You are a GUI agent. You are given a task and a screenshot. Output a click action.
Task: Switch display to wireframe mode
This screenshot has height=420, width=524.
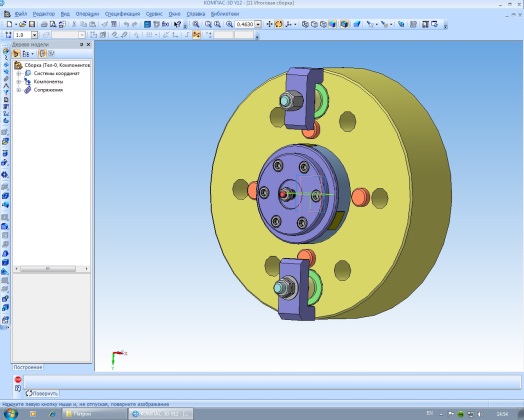(305, 24)
